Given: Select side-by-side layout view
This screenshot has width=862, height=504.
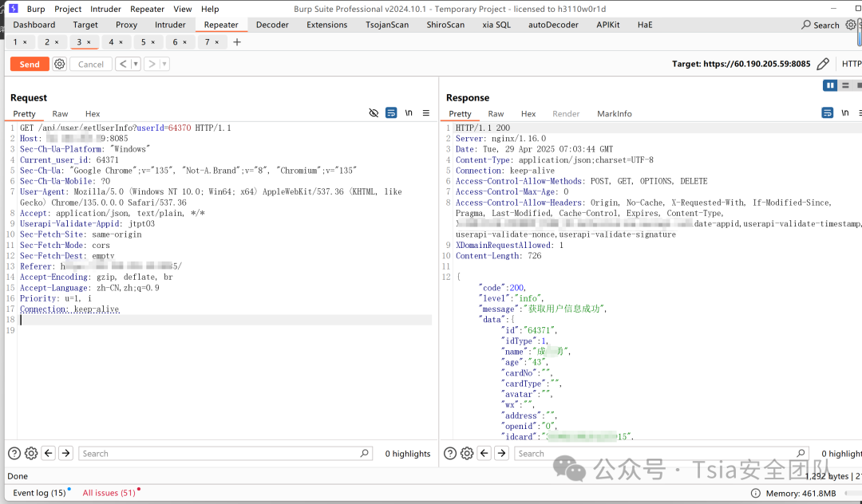Looking at the screenshot, I should [x=830, y=85].
